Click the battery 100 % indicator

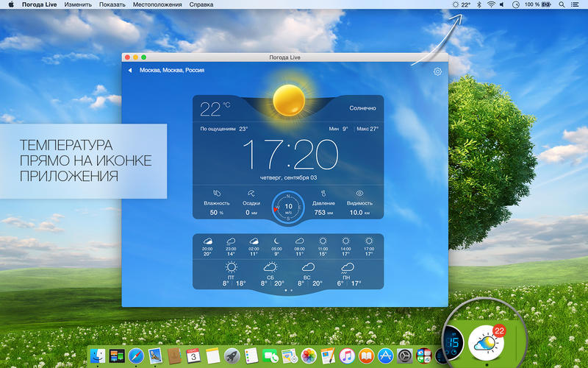(538, 4)
